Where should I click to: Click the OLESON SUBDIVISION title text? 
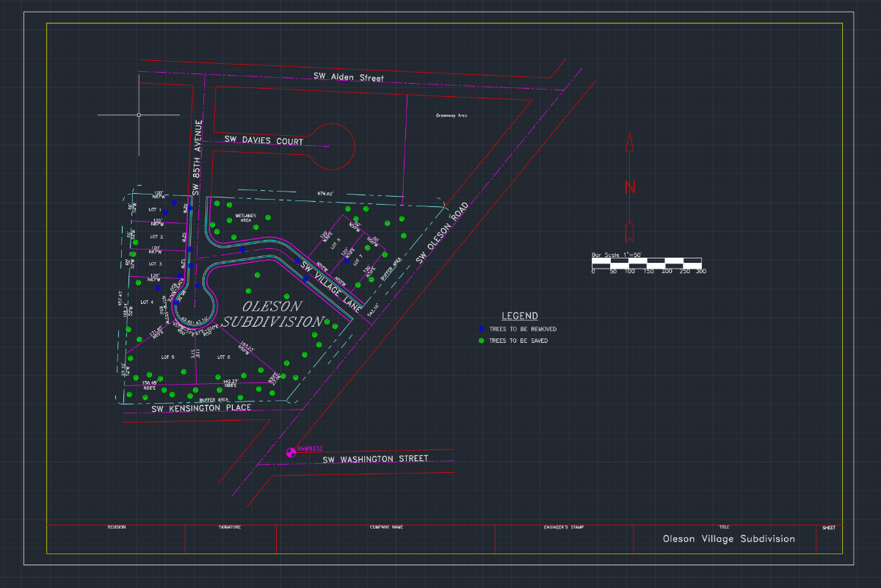click(x=273, y=313)
